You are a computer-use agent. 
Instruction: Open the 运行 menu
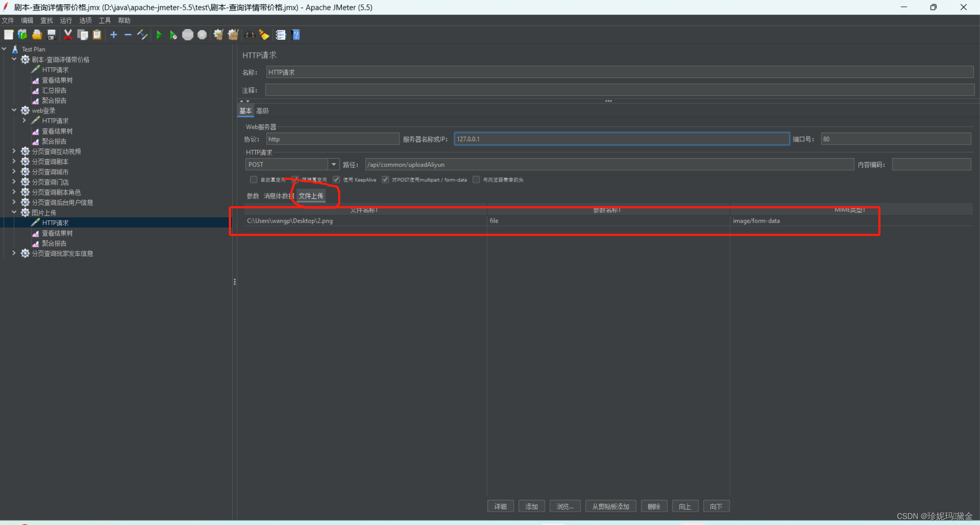(x=66, y=20)
